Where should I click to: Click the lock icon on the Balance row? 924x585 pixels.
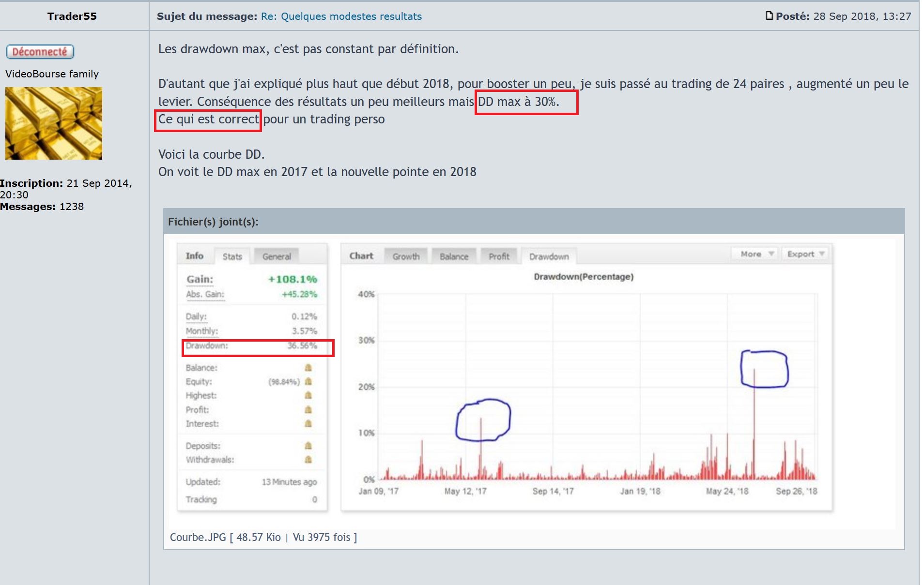point(308,368)
